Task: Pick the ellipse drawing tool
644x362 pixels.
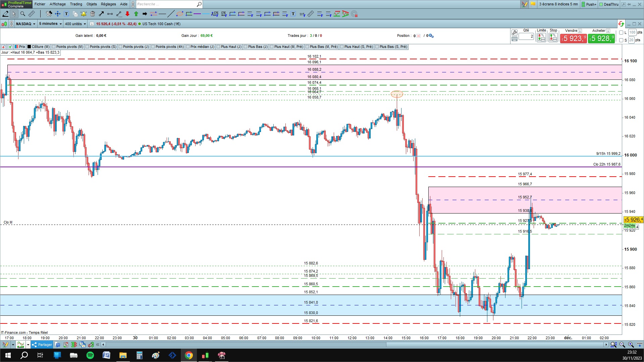Action: (180, 14)
